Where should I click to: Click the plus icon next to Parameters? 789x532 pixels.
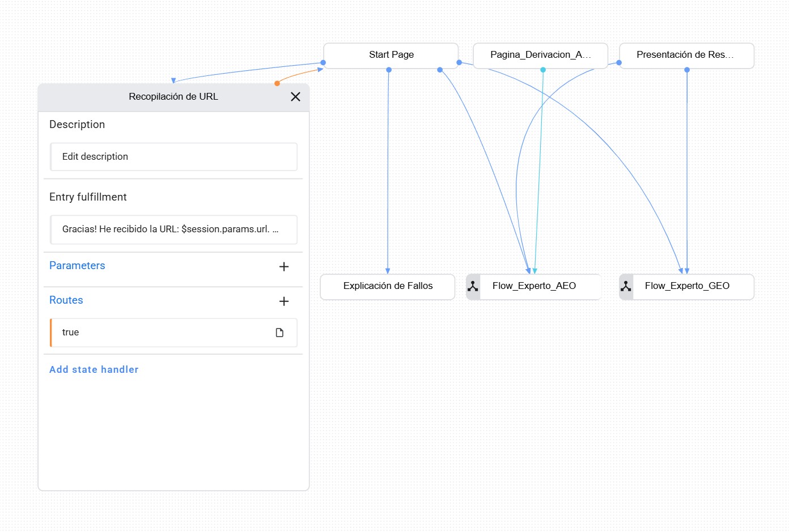coord(284,267)
